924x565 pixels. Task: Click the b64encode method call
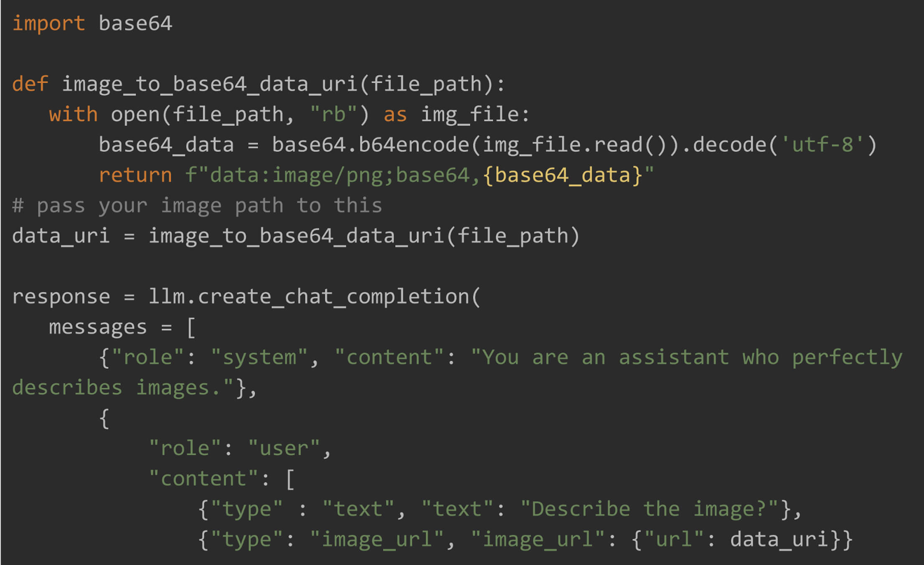pos(414,145)
